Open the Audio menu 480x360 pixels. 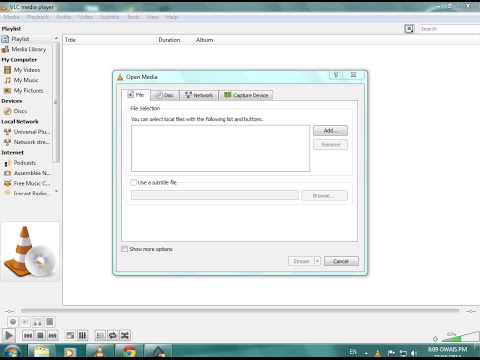tap(64, 17)
